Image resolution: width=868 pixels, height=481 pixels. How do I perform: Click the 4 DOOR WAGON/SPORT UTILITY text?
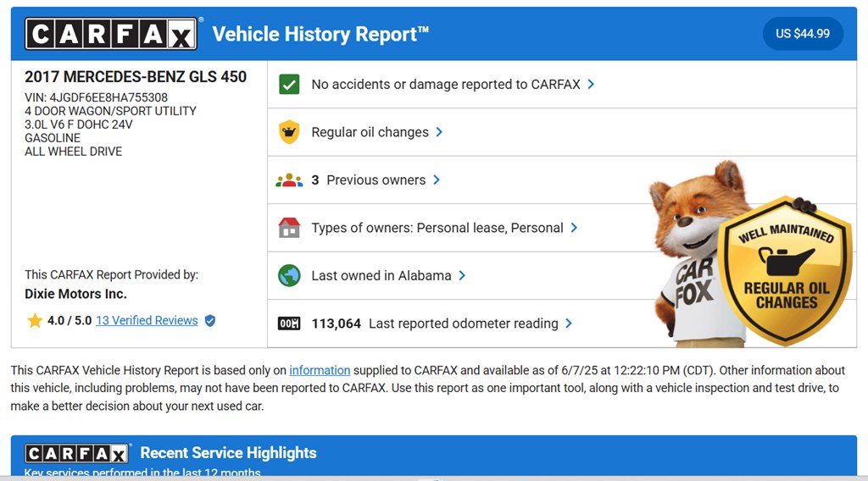pos(110,111)
